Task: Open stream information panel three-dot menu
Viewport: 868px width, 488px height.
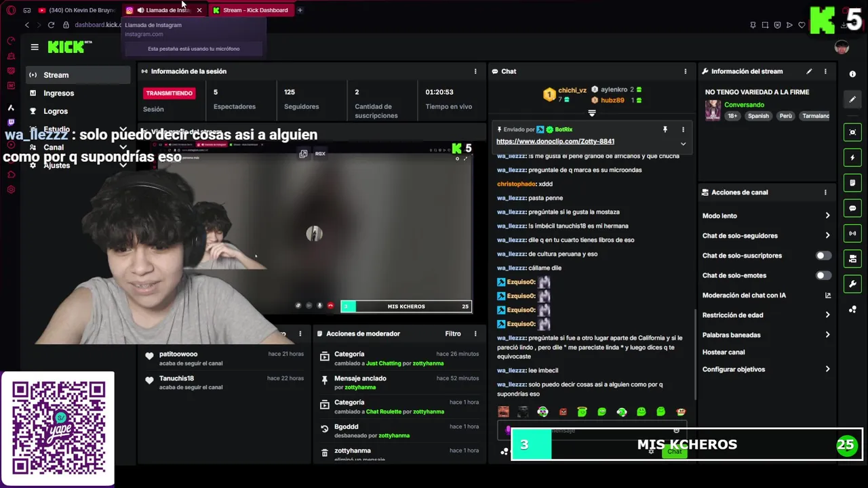Action: pos(825,71)
